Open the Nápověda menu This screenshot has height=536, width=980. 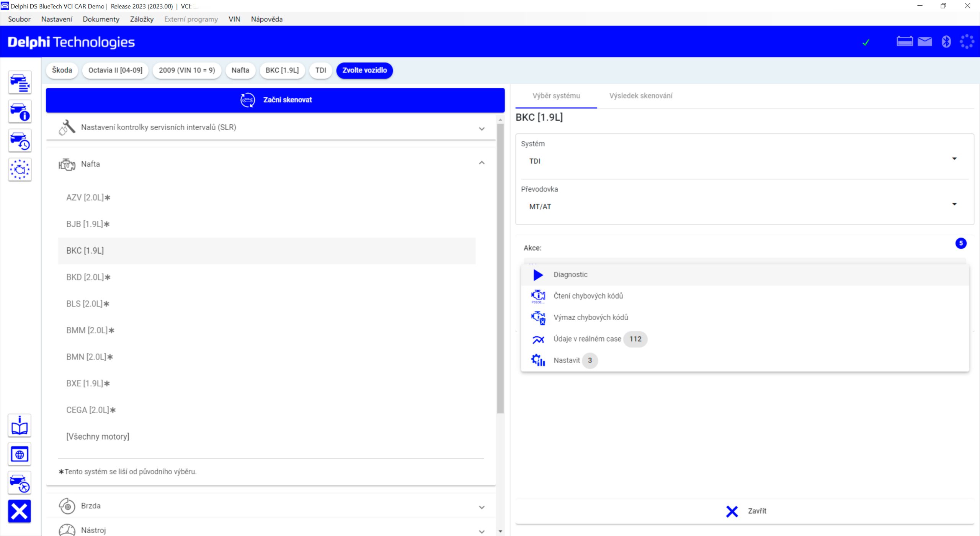(x=267, y=19)
